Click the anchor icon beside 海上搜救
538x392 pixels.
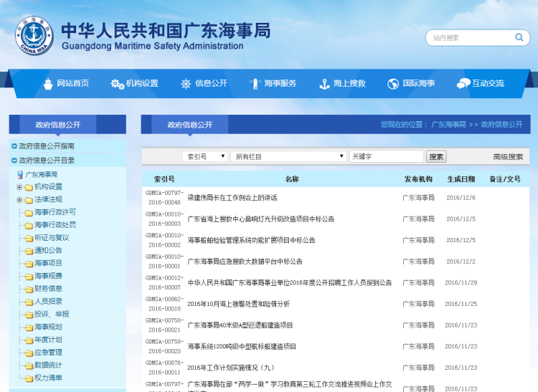point(324,84)
